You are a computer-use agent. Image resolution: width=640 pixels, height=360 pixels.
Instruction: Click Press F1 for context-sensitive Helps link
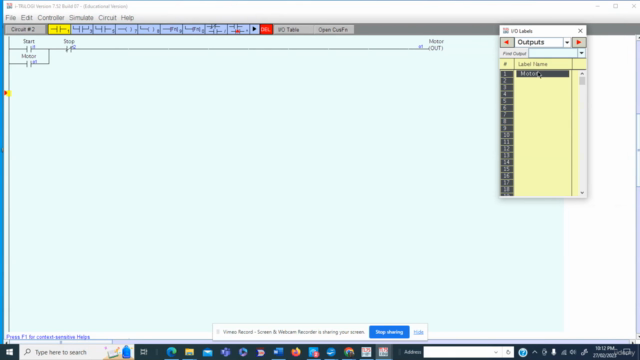coord(48,337)
